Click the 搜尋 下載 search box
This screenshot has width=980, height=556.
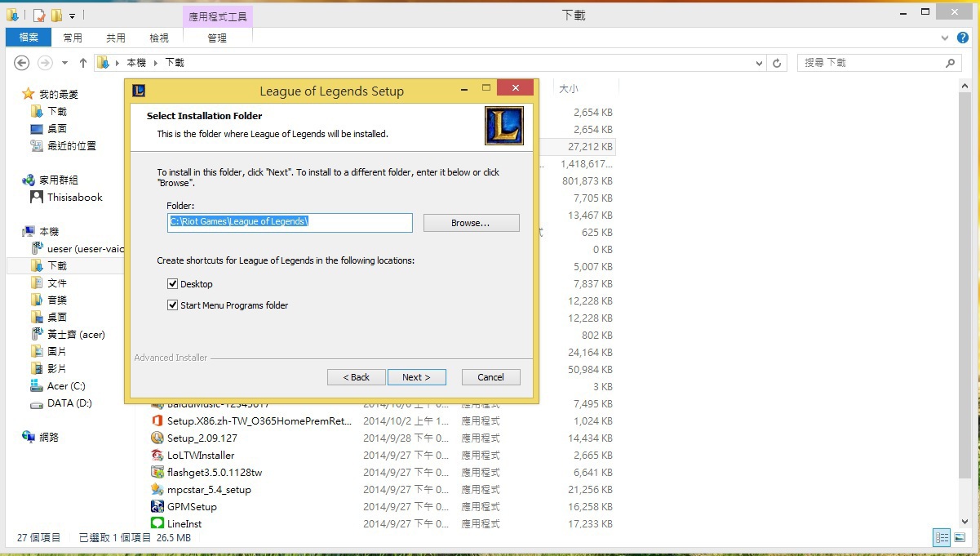(x=880, y=63)
